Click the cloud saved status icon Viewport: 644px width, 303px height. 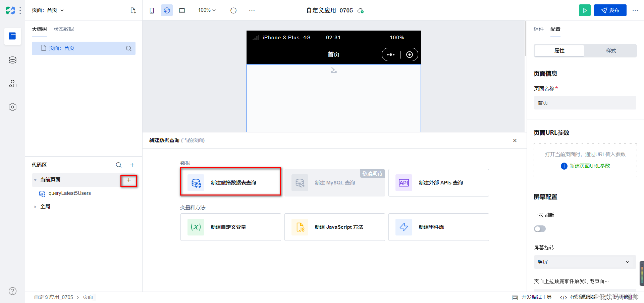click(x=361, y=11)
